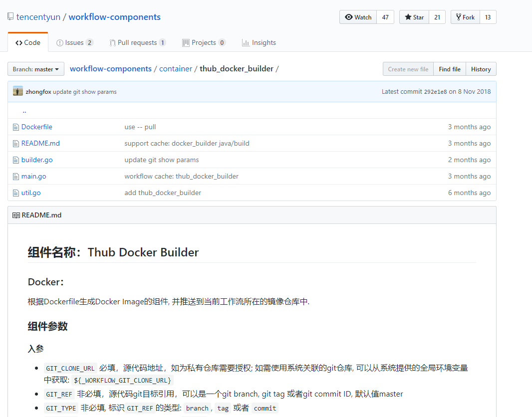Click the 组件名称: Thub Docker Builder heading
Viewport: 532px width, 417px height.
tap(113, 252)
